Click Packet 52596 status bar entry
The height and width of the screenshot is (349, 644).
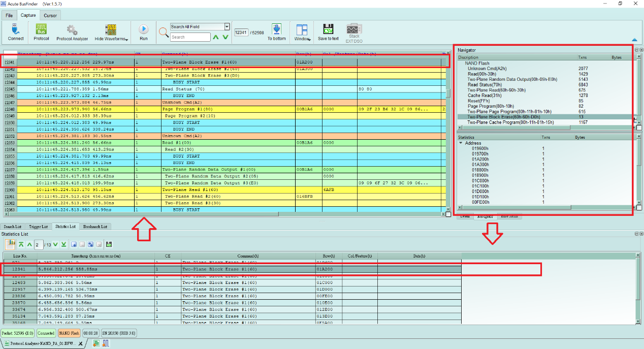[x=17, y=333]
